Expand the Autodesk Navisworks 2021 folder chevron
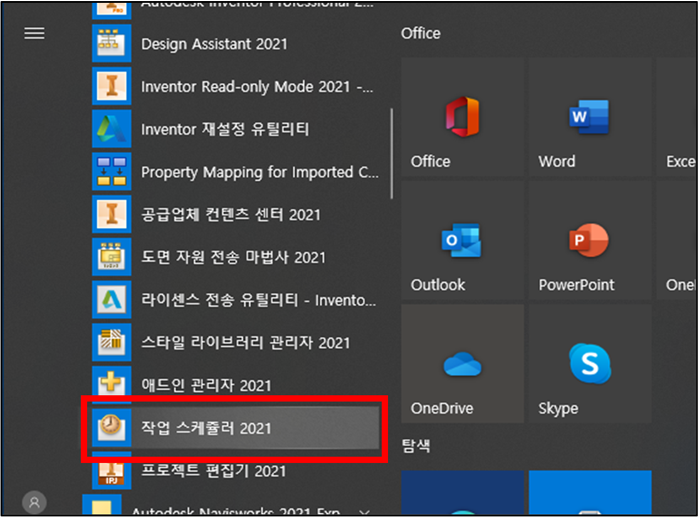The image size is (698, 517). 364,512
